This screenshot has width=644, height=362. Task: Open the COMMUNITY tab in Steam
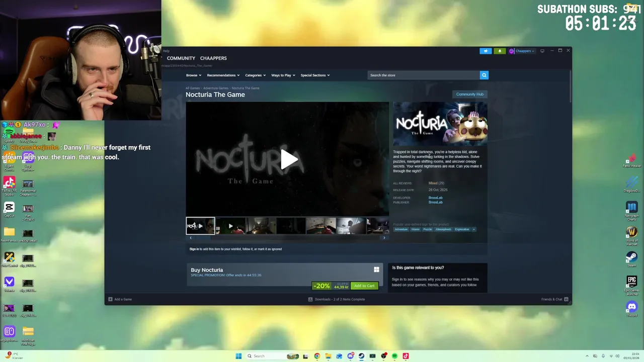181,58
